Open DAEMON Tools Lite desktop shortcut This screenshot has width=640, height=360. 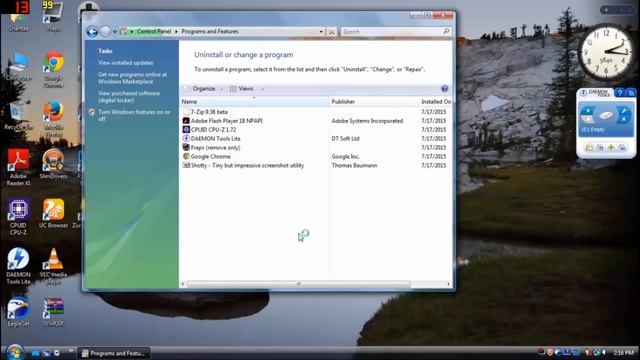click(18, 266)
